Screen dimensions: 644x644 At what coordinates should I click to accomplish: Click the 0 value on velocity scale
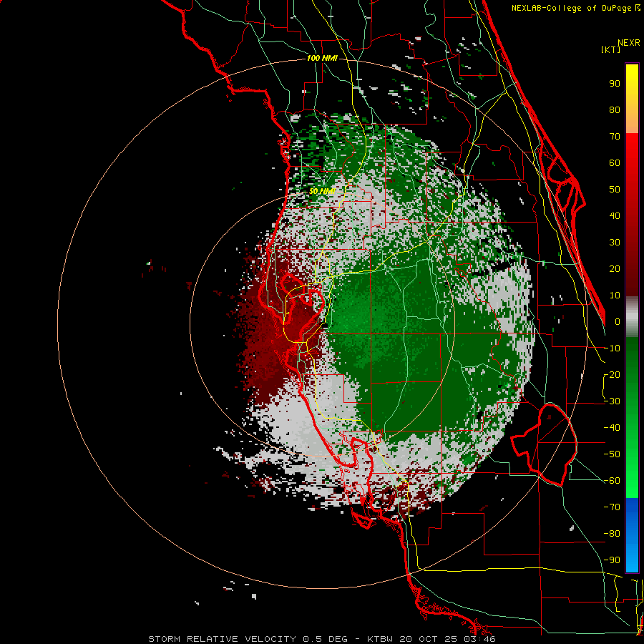point(618,322)
